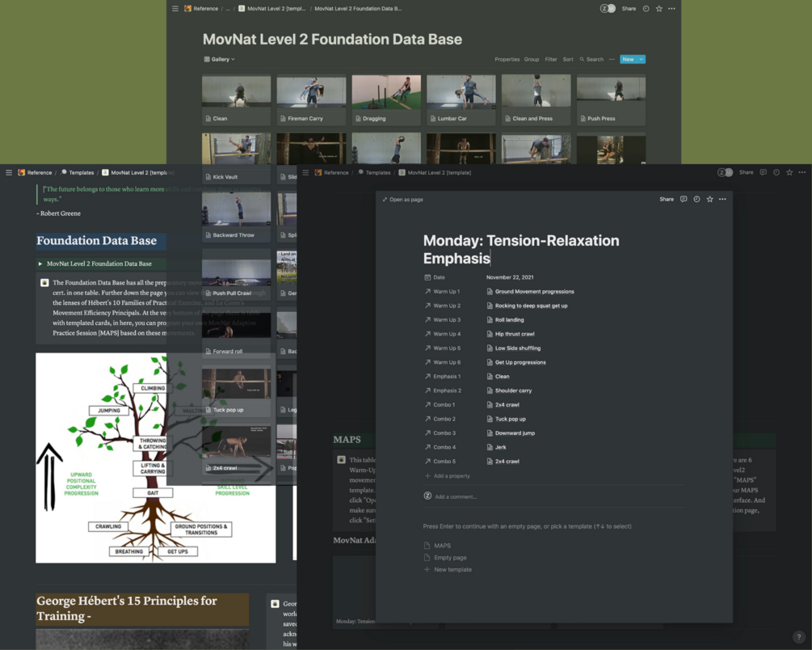
Task: Click Open as page in the modal
Action: click(x=402, y=200)
